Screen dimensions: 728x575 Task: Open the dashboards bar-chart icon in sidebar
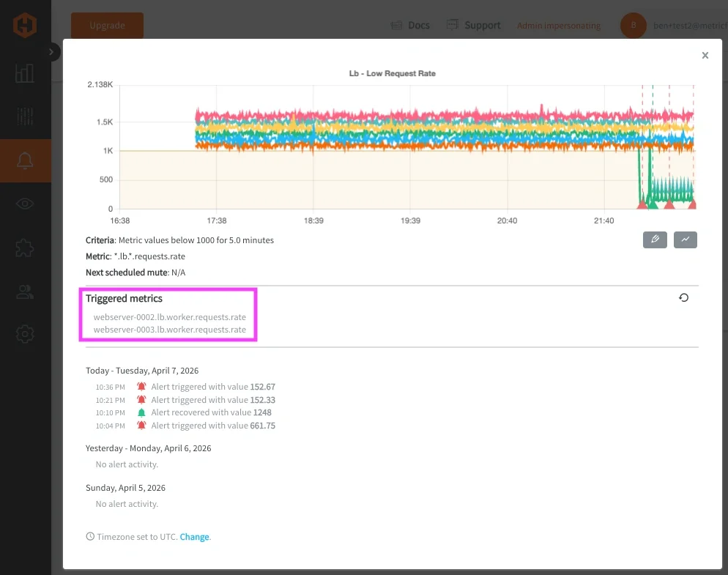[x=24, y=73]
